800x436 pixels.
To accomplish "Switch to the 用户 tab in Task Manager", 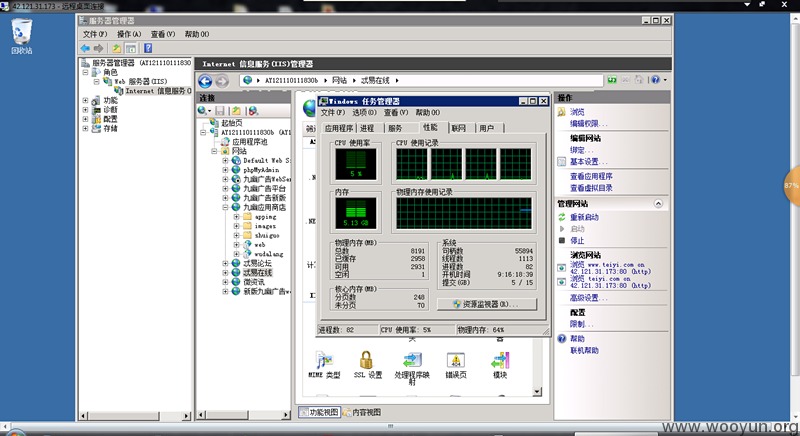I will (x=487, y=128).
